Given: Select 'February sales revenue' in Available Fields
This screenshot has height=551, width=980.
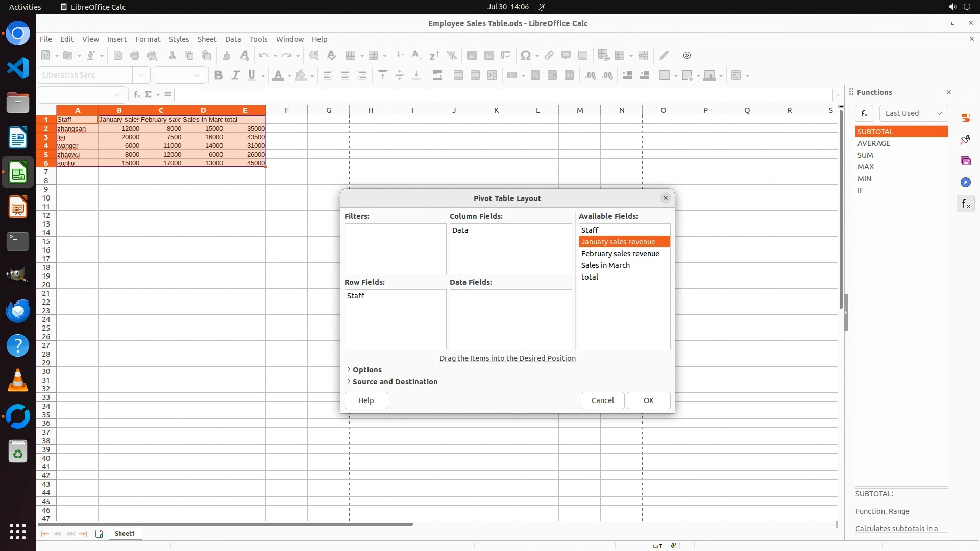Looking at the screenshot, I should tap(620, 254).
